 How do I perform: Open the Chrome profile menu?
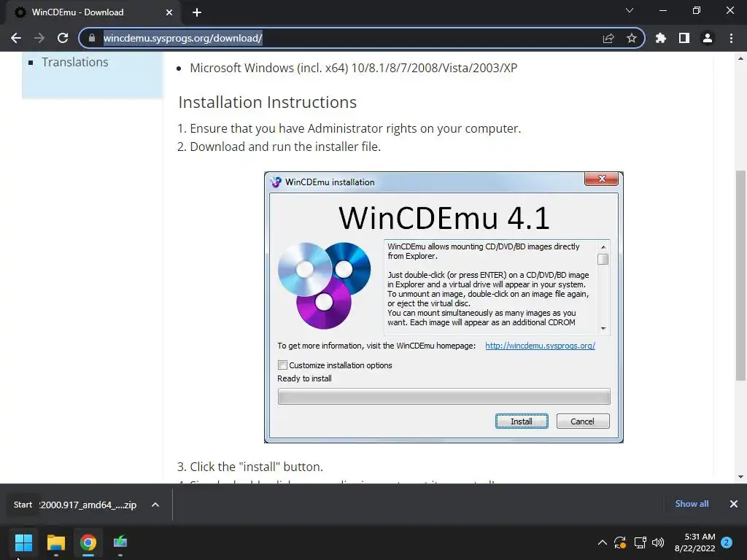click(x=708, y=38)
